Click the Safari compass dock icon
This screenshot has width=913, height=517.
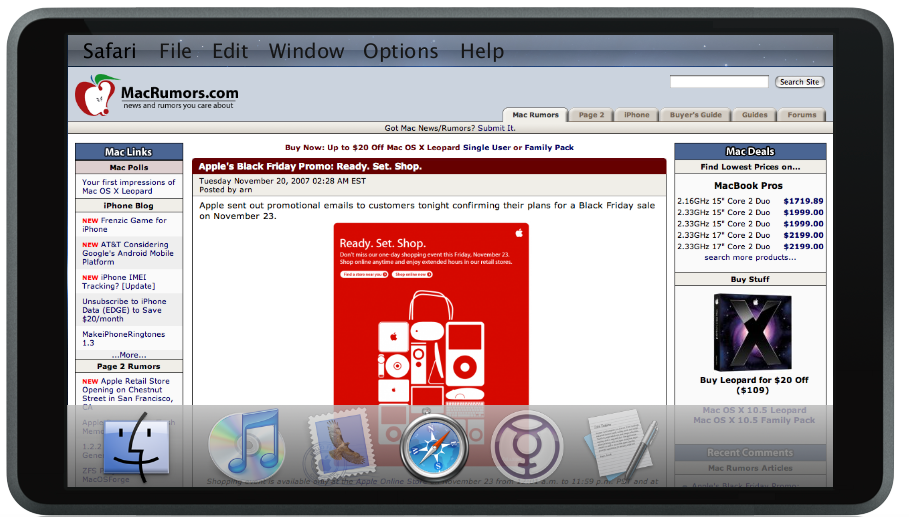(434, 448)
